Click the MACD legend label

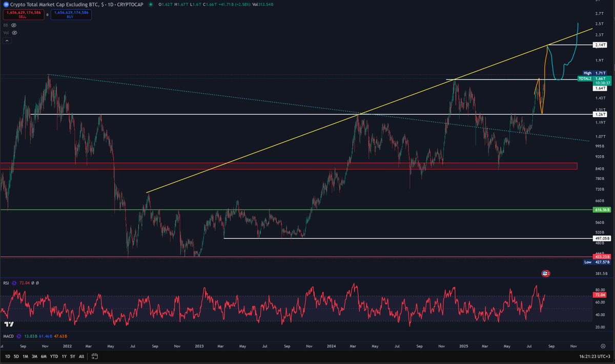[x=8, y=336]
